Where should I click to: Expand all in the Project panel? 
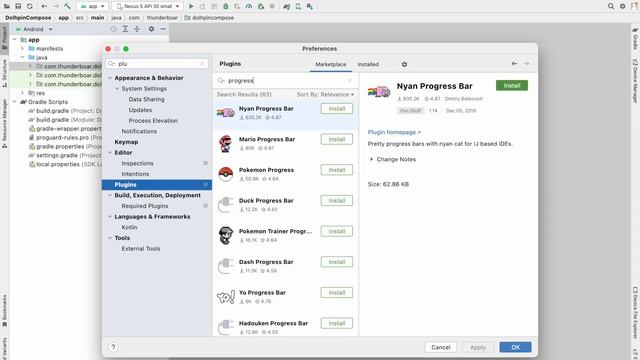pyautogui.click(x=125, y=29)
